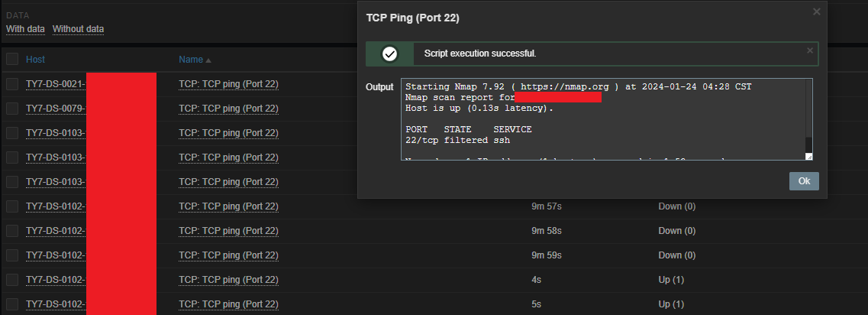Screen dimensions: 868x315
Task: Select the 'With data' filter
Action: (x=26, y=29)
